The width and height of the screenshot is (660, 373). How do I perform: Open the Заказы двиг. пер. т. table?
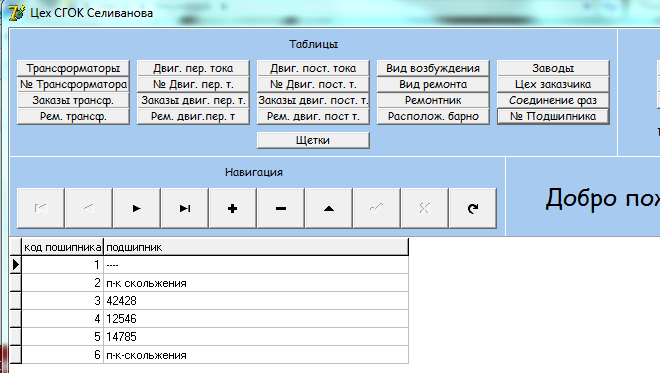pyautogui.click(x=193, y=100)
